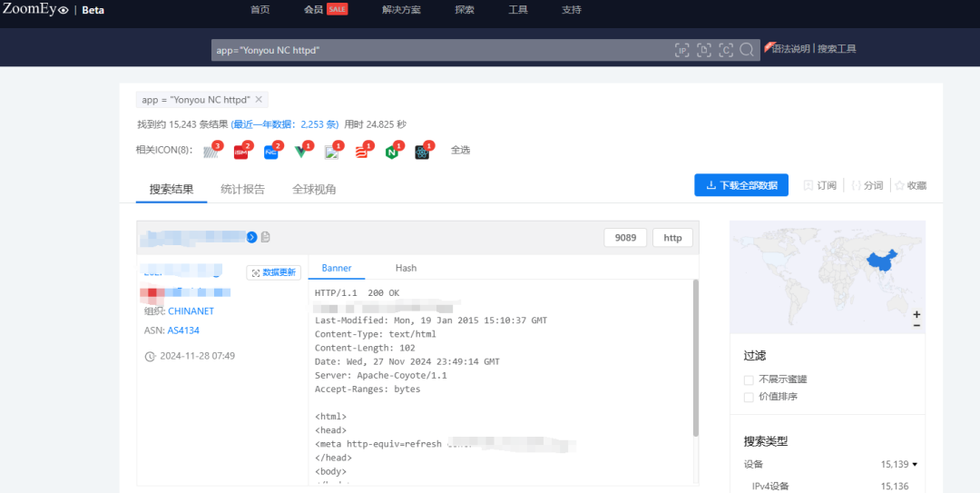Click the blue arrow next to blurred IP
Image resolution: width=980 pixels, height=493 pixels.
(x=252, y=237)
